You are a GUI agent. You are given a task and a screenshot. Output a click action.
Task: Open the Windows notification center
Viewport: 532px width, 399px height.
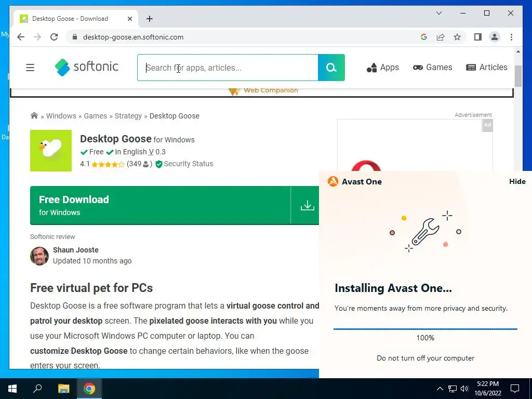point(515,389)
